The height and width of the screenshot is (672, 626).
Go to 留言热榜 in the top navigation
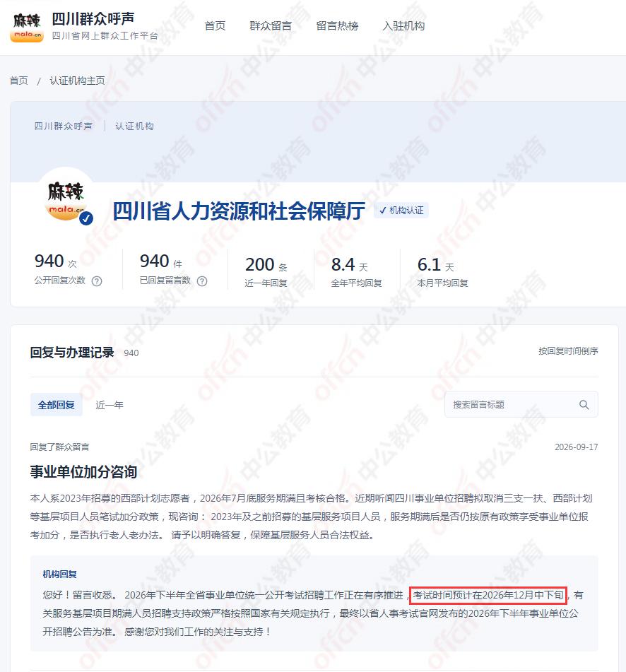[337, 25]
